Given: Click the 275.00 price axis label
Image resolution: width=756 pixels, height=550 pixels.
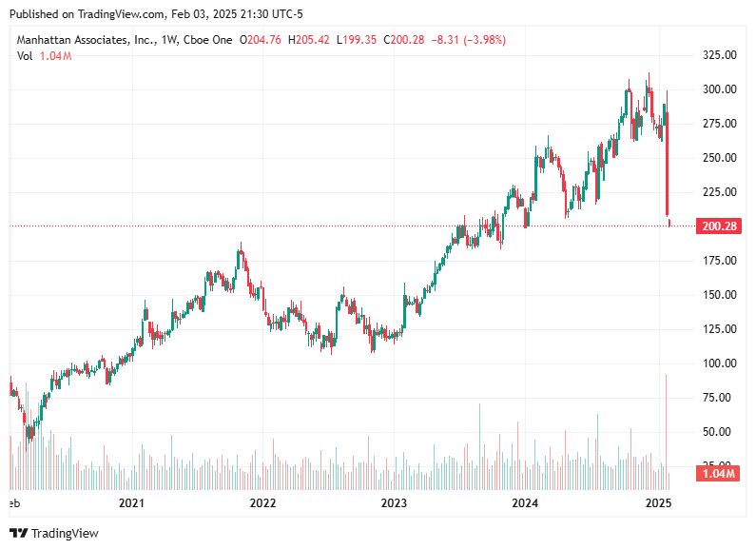Looking at the screenshot, I should coord(719,124).
